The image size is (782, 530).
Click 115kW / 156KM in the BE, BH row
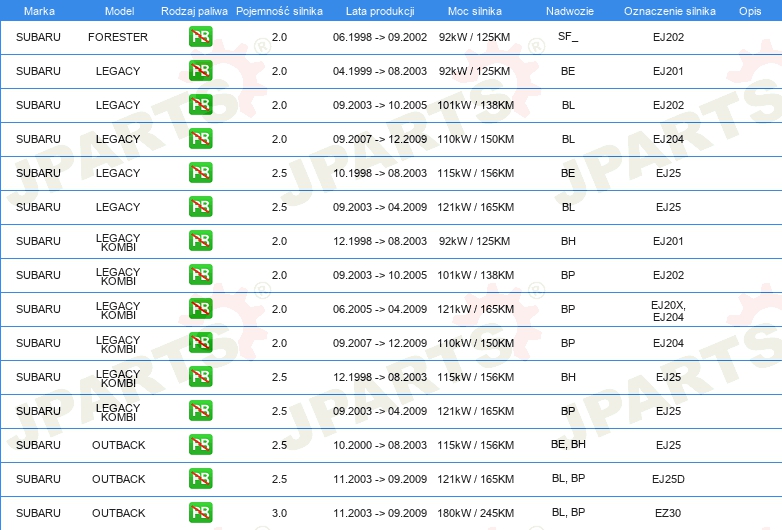pyautogui.click(x=476, y=445)
